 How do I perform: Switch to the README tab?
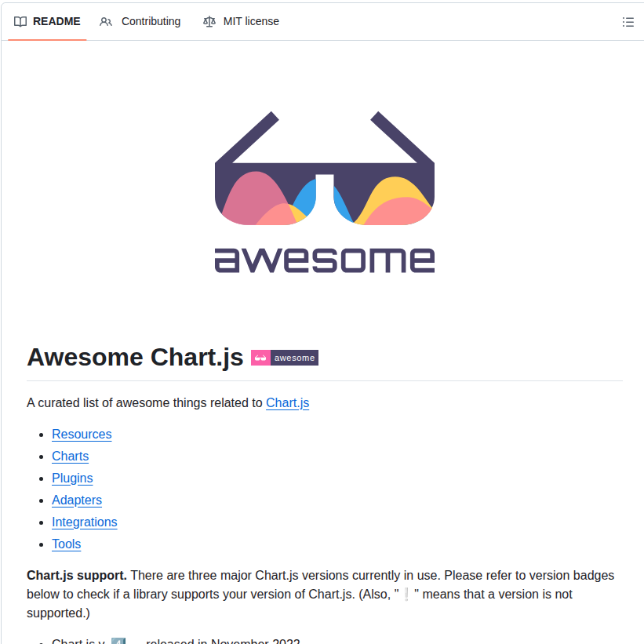pyautogui.click(x=55, y=21)
